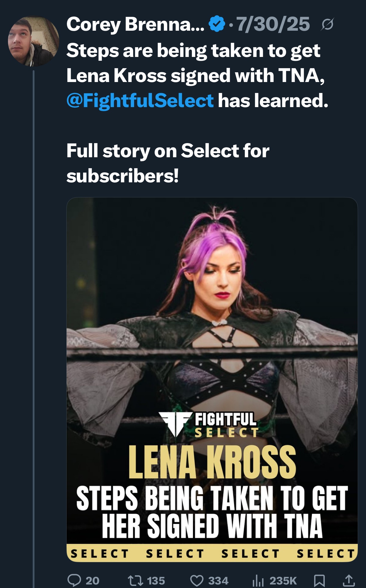Click the 135 reposts count

pos(156,581)
